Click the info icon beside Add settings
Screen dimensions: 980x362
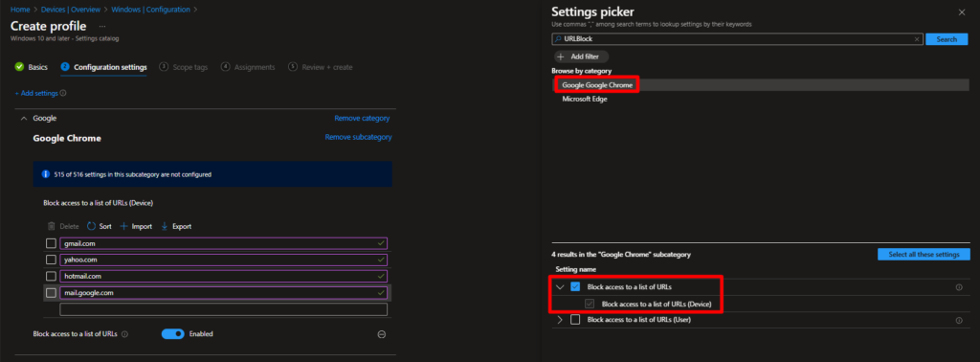point(63,93)
